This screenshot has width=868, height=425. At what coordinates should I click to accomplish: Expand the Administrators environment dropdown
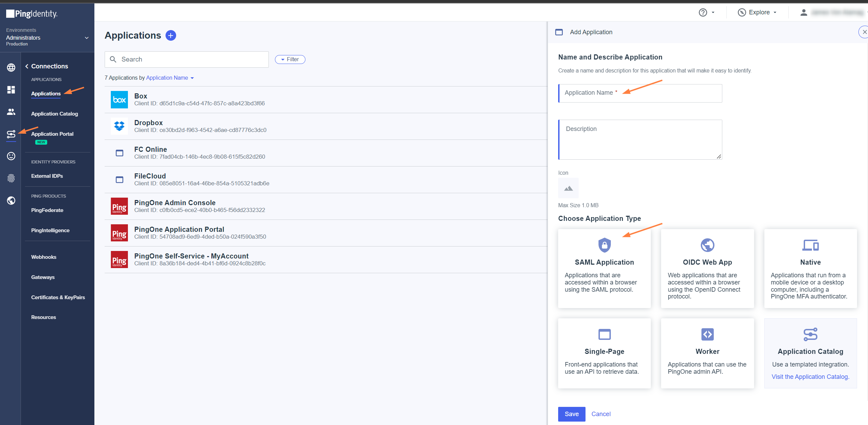point(87,38)
